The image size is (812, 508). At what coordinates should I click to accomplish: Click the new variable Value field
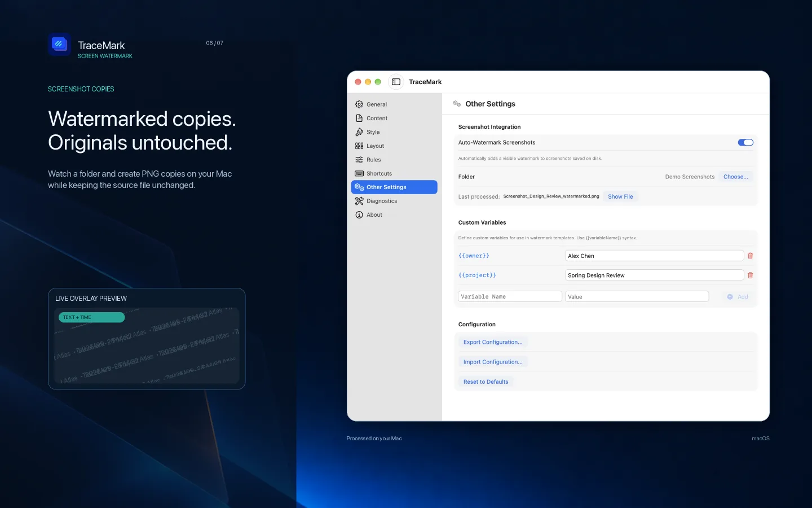tap(637, 296)
